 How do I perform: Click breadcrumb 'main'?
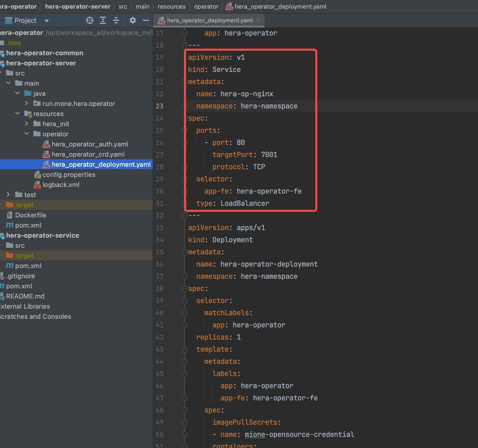(142, 7)
